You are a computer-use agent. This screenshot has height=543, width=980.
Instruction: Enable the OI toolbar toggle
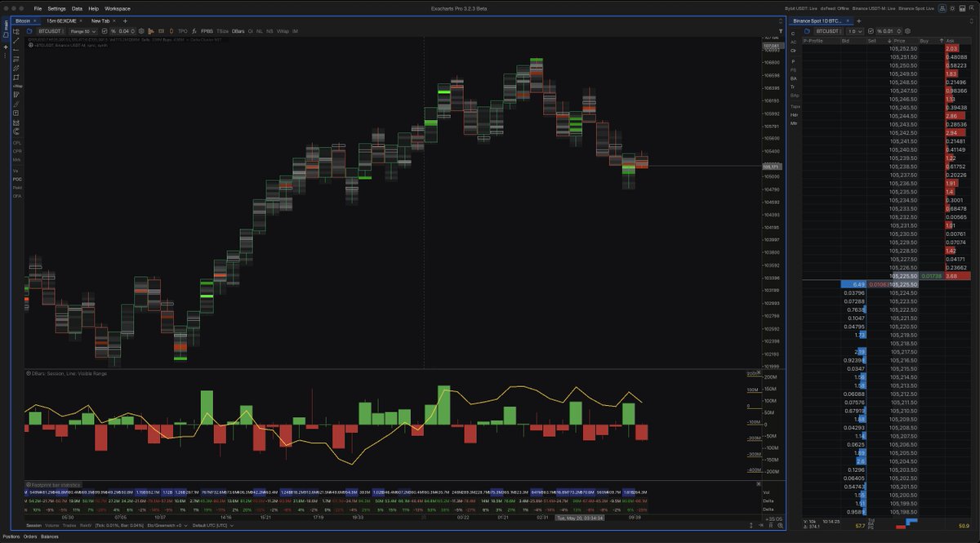(x=250, y=30)
